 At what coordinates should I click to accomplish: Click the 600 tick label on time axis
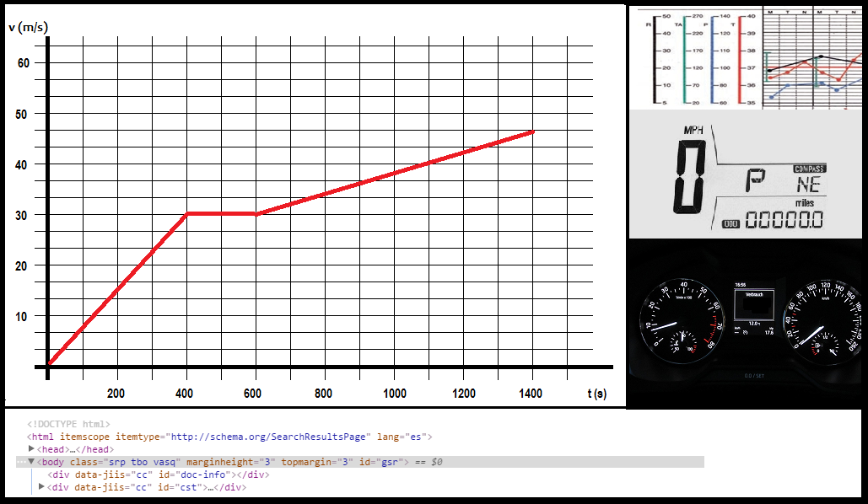click(x=252, y=394)
